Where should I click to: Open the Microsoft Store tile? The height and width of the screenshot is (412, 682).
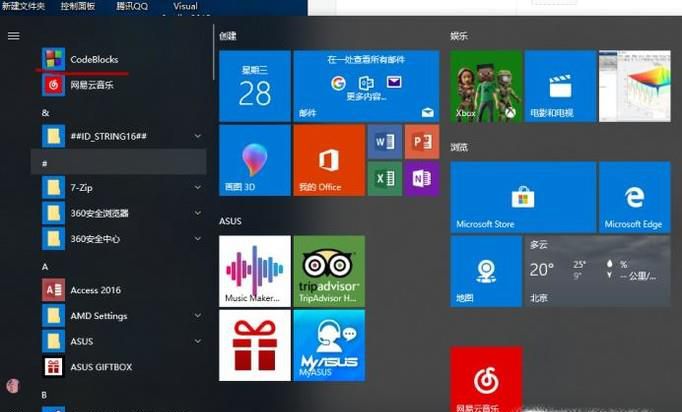click(521, 197)
